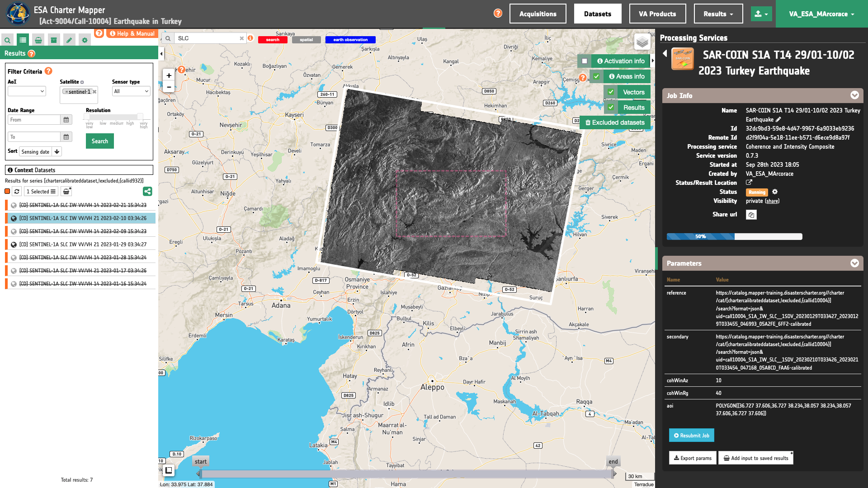
Task: Open help next to Results heading
Action: coord(31,54)
